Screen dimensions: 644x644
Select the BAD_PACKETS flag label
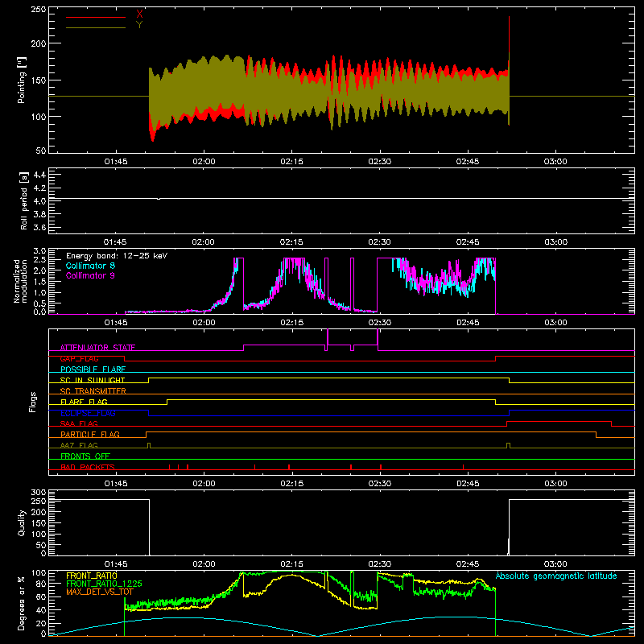[88, 467]
